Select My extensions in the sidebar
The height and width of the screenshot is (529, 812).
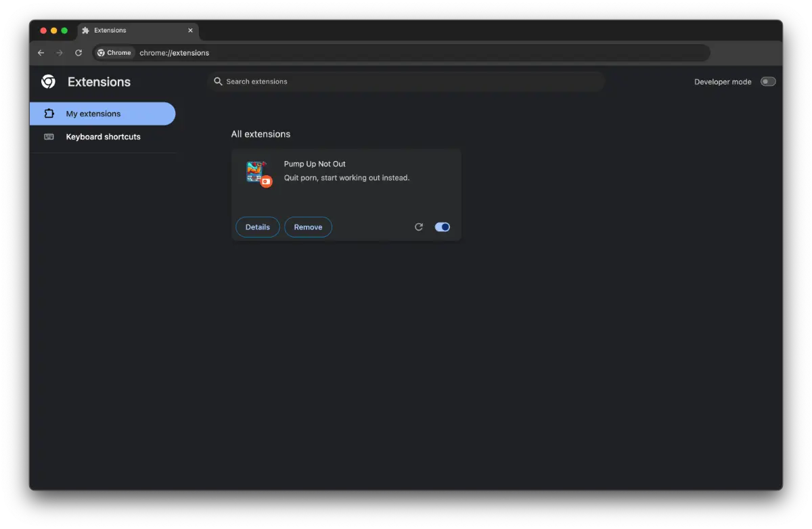(93, 114)
